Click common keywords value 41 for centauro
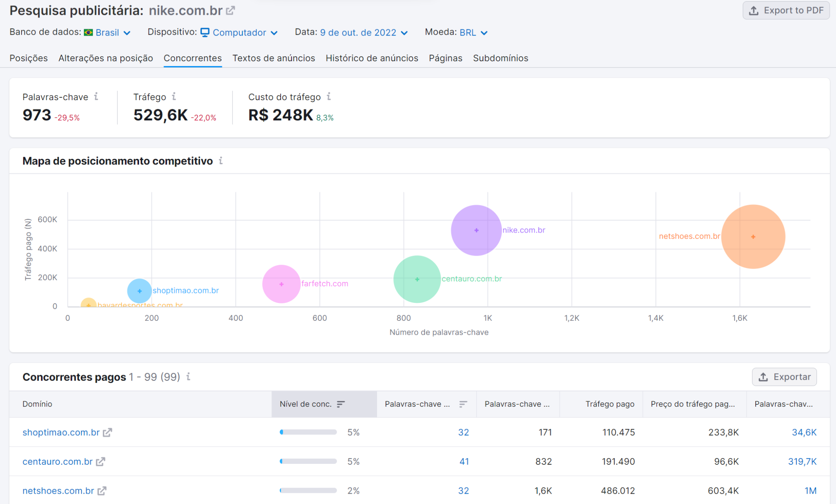 pyautogui.click(x=464, y=461)
